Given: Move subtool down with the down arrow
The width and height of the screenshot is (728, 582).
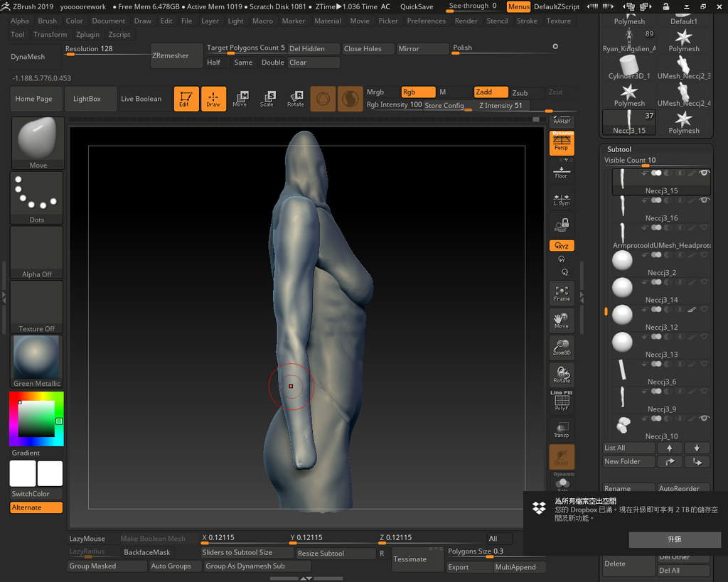Looking at the screenshot, I should [x=697, y=448].
